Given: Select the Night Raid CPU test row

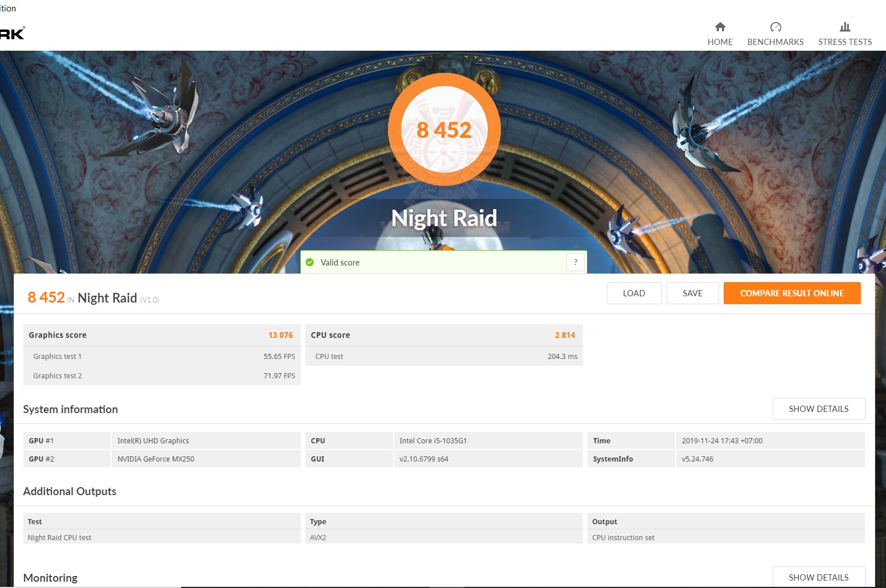Looking at the screenshot, I should [x=162, y=537].
